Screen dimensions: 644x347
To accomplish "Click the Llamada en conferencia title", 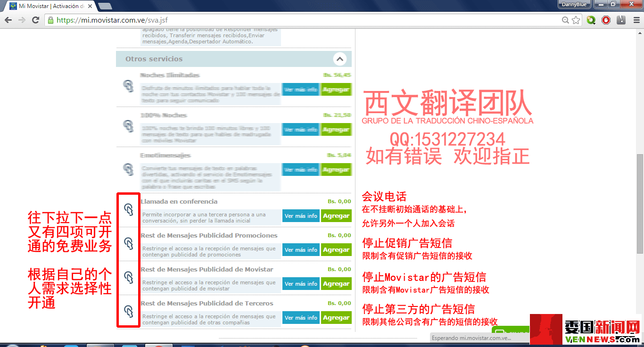I will 179,201.
